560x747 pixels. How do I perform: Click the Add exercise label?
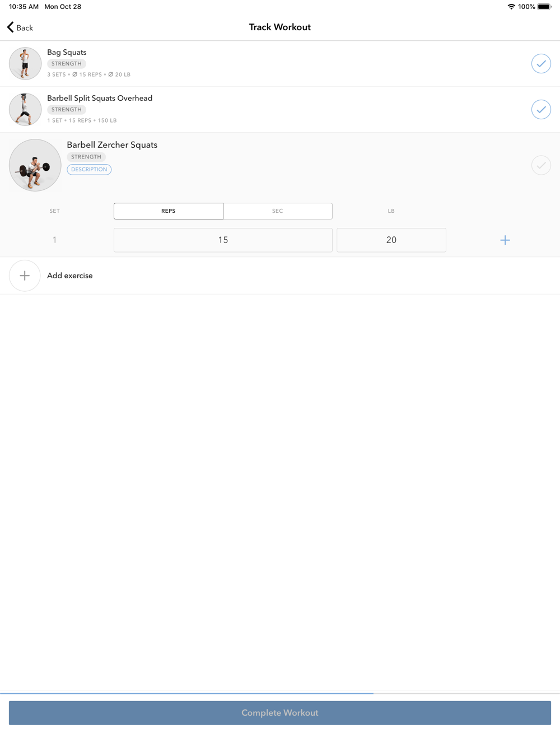pos(70,276)
